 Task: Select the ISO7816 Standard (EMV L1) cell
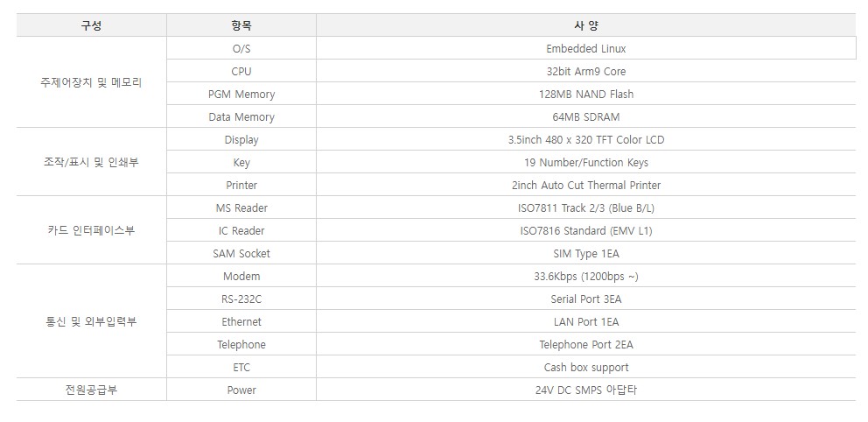pyautogui.click(x=585, y=230)
